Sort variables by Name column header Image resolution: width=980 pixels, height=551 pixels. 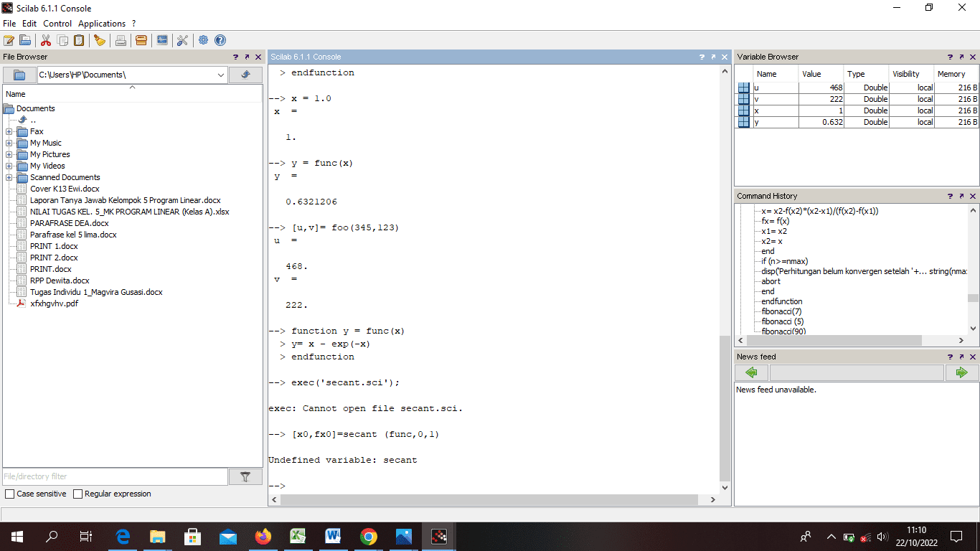pyautogui.click(x=775, y=74)
